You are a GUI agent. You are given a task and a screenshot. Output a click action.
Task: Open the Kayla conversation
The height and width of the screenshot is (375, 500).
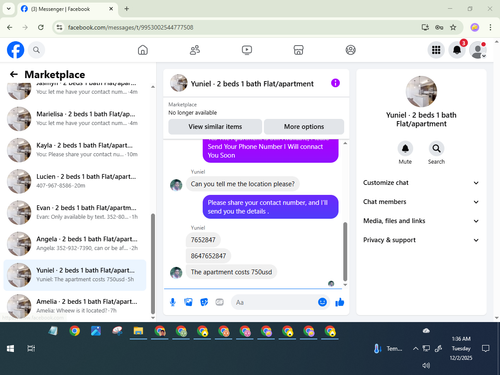pyautogui.click(x=75, y=150)
